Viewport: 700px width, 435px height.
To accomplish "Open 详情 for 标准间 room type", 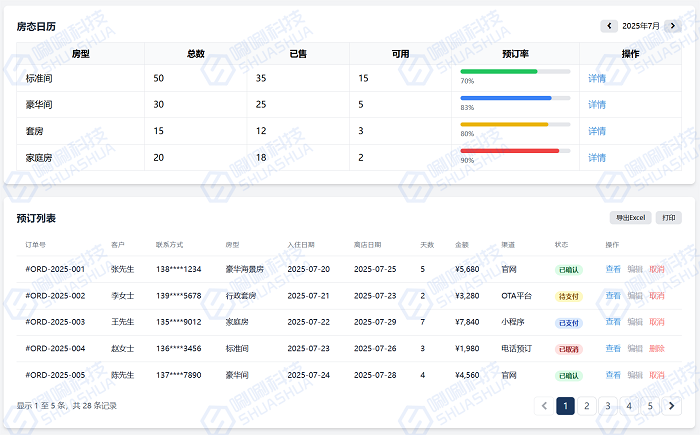I will point(597,78).
